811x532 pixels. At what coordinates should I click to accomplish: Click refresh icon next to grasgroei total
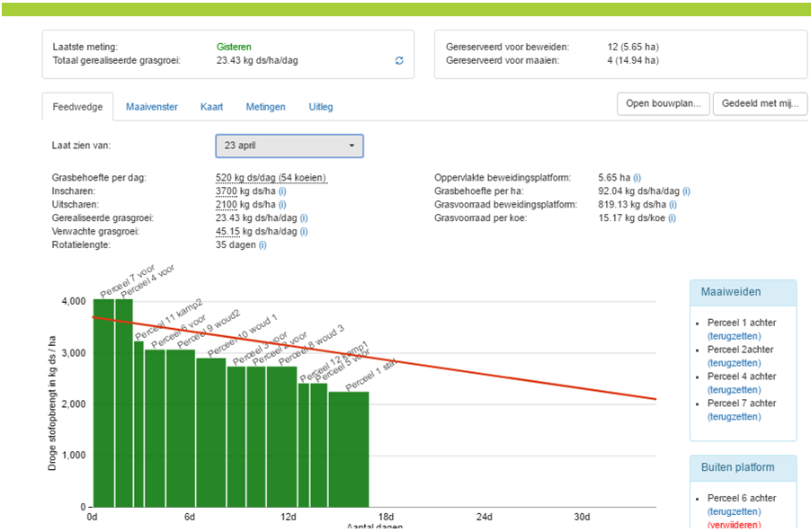click(x=399, y=61)
